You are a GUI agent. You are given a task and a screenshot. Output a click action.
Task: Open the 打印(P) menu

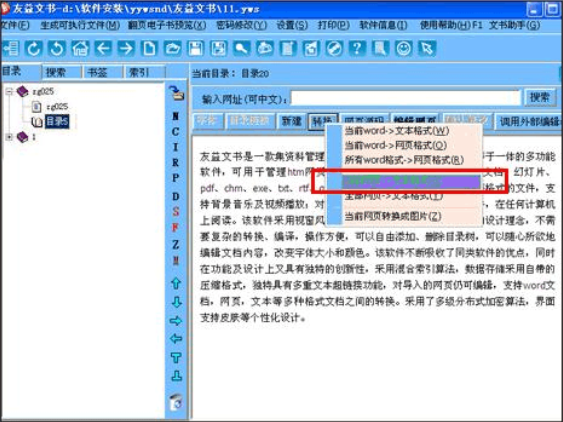pyautogui.click(x=334, y=25)
